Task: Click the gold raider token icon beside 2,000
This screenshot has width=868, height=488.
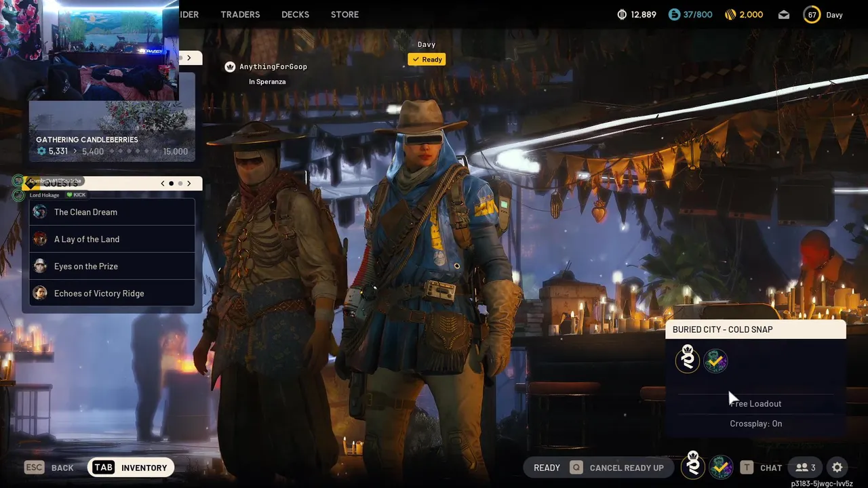Action: pos(730,14)
